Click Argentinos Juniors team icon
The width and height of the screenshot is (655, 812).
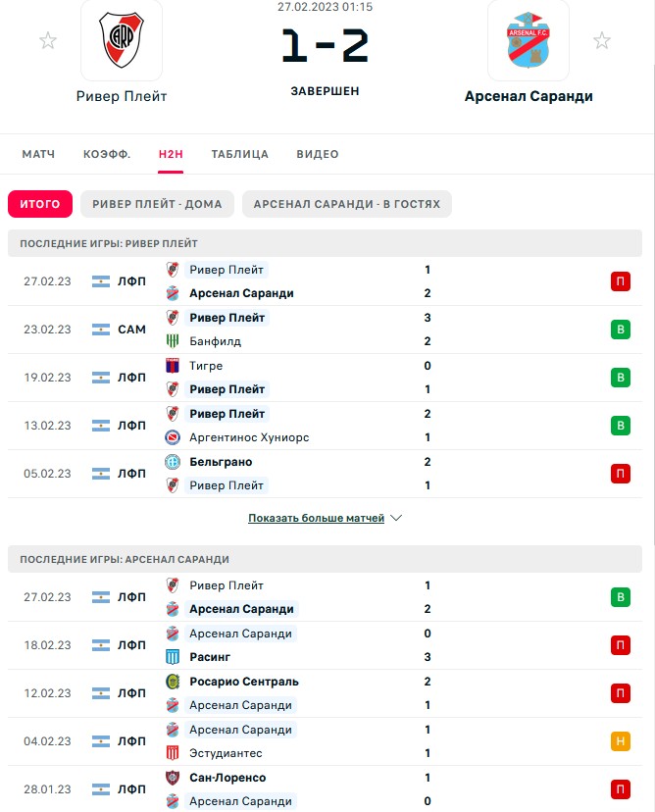173,437
